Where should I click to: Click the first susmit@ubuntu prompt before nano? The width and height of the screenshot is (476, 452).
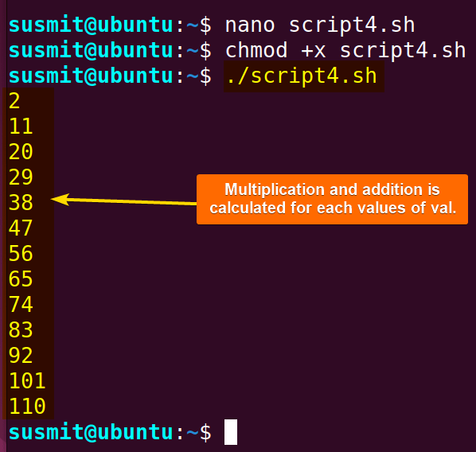coord(110,25)
